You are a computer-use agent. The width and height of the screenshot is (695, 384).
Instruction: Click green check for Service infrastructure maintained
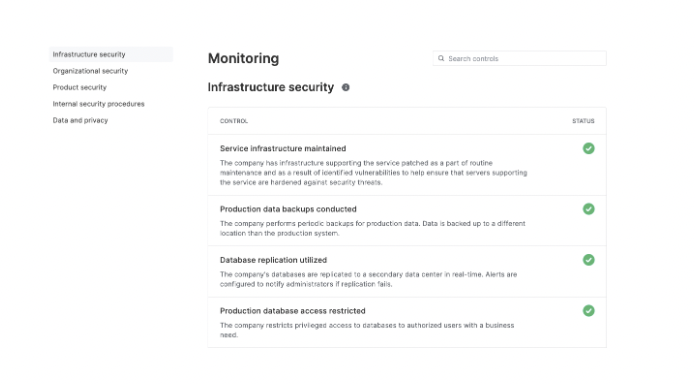pyautogui.click(x=589, y=148)
